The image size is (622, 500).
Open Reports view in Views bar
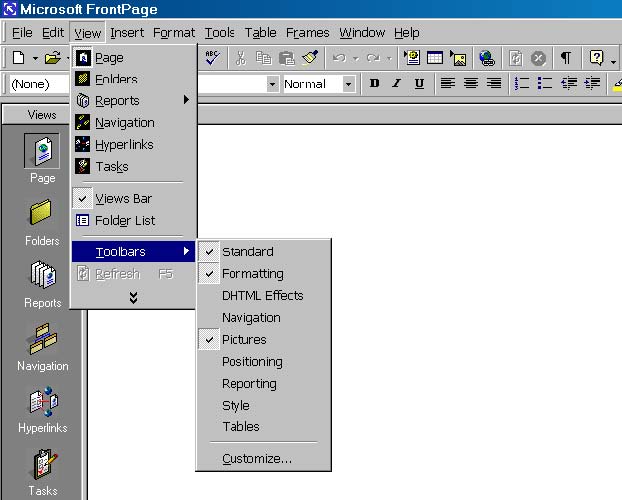click(x=42, y=284)
